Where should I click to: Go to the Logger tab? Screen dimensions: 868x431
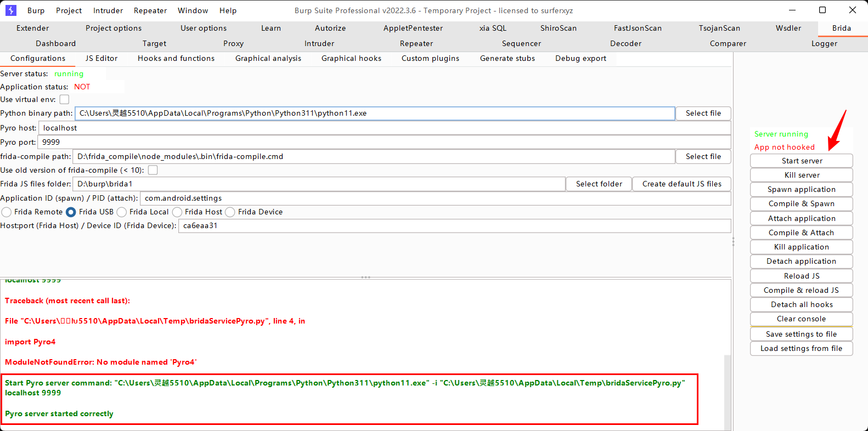pos(825,43)
